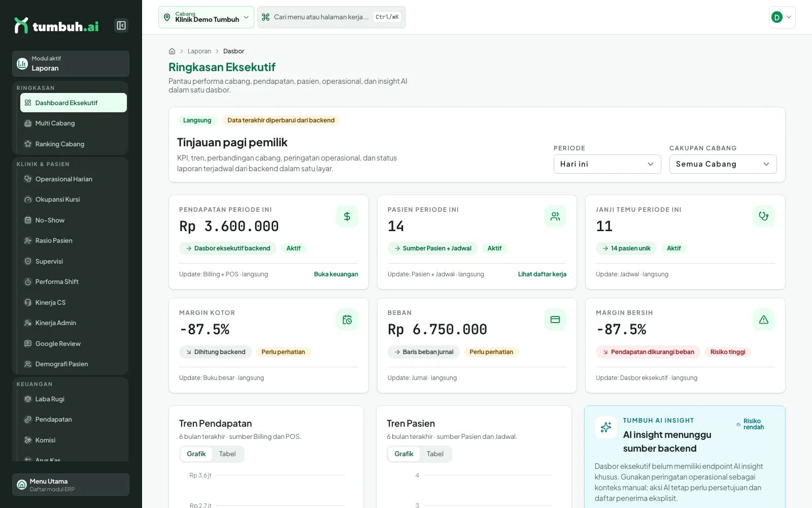Select Dashboard Eksekutif in sidebar
Screen dimensions: 812x508
(x=74, y=103)
